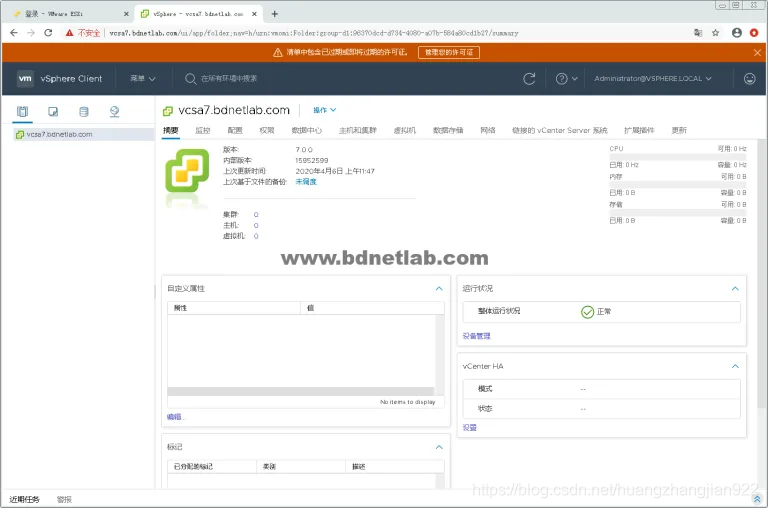Click the manage licenses button in banner

coord(449,52)
